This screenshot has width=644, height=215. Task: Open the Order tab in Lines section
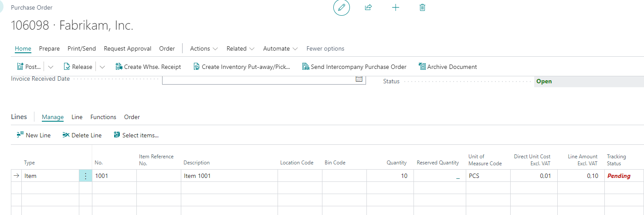pyautogui.click(x=132, y=117)
